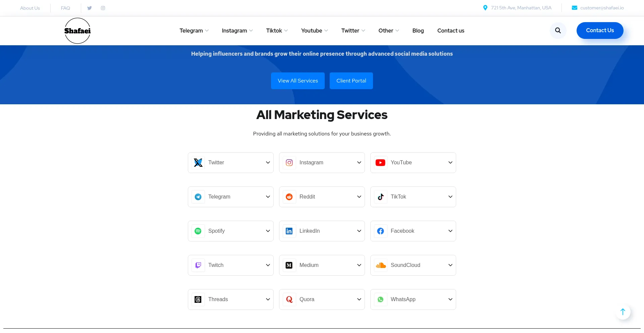644x333 pixels.
Task: Click the SoundCloud orange icon
Action: [x=381, y=265]
